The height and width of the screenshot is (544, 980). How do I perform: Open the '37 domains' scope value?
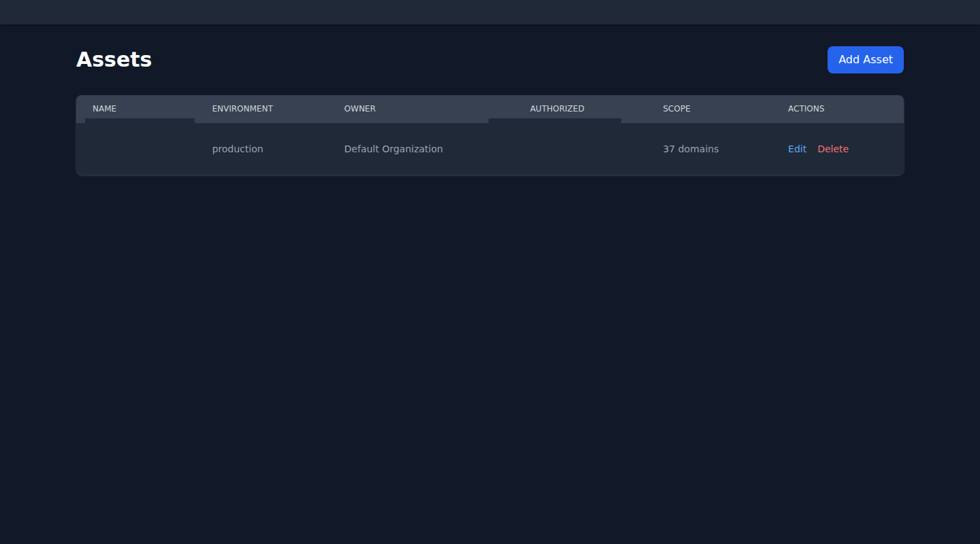click(691, 149)
